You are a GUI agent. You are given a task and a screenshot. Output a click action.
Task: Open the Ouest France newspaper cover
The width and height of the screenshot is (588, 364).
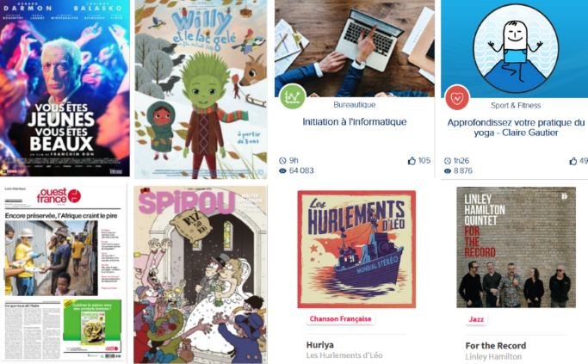[x=64, y=274]
